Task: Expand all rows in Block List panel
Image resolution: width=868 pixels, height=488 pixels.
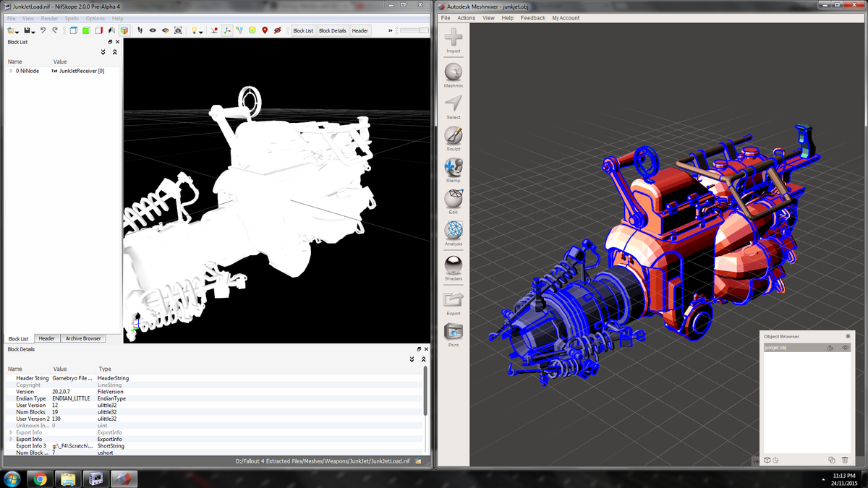Action: (103, 52)
